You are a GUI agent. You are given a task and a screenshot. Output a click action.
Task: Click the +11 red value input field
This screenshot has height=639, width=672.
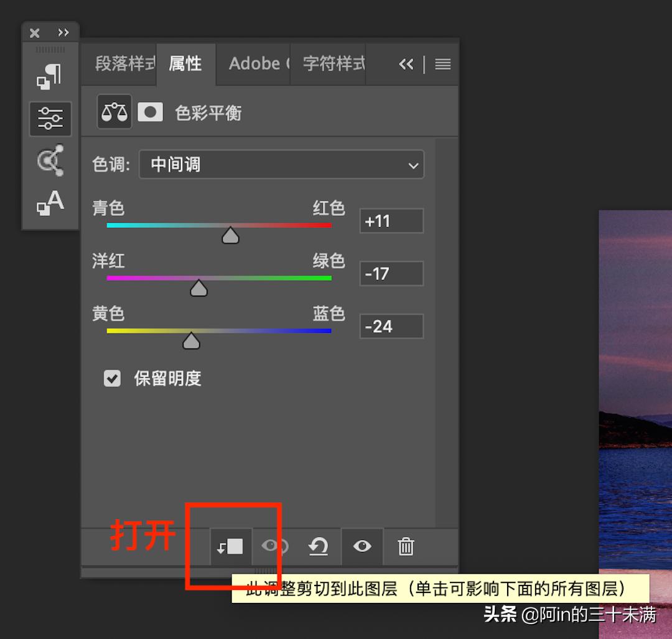pyautogui.click(x=391, y=220)
